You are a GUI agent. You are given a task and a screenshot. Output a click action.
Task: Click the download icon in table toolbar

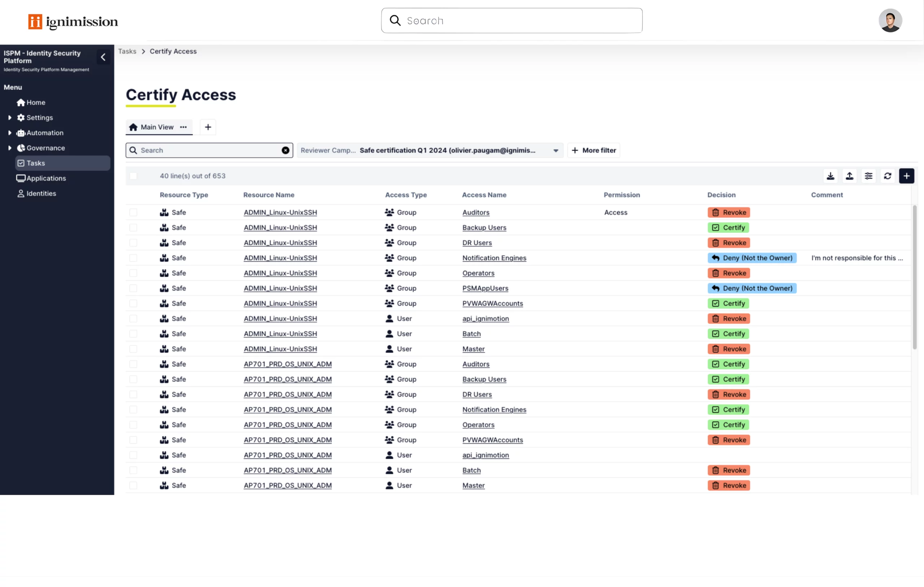(831, 176)
